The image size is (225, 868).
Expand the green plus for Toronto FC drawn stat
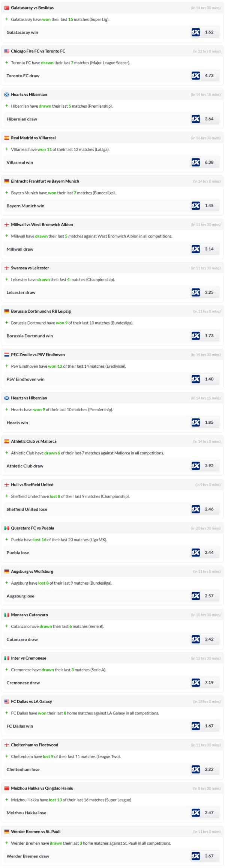tap(7, 63)
